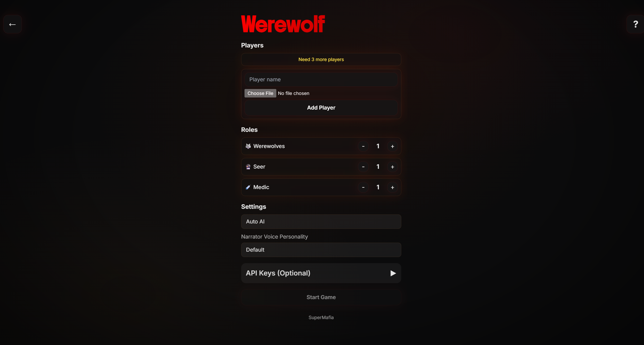Click the Add Player button
This screenshot has height=345, width=644.
pos(321,107)
